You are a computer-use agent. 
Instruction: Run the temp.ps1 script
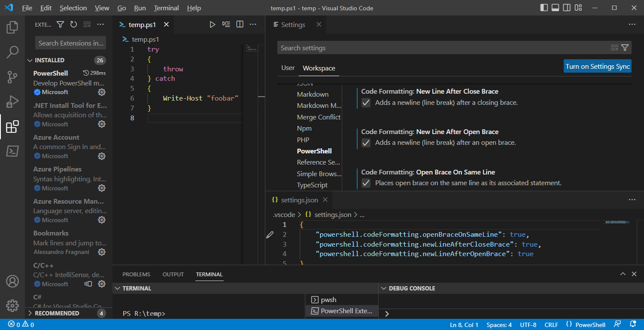[x=212, y=24]
